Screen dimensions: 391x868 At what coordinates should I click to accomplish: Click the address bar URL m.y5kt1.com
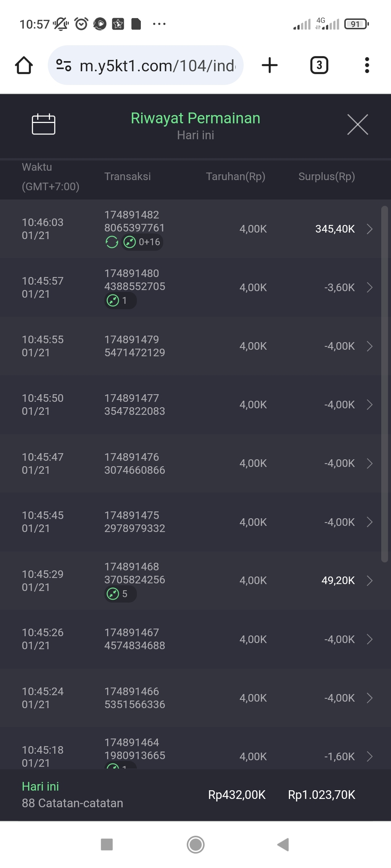(x=157, y=66)
